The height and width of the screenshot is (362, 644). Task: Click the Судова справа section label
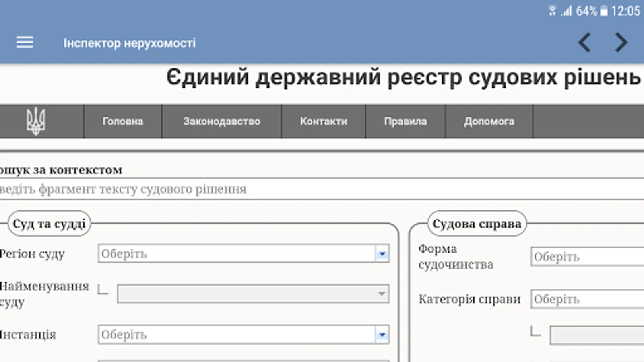tap(477, 224)
